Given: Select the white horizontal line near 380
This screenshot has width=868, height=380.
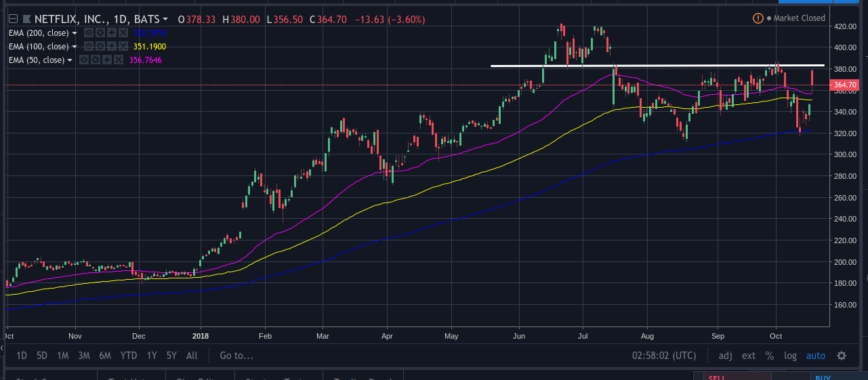Looking at the screenshot, I should pos(657,66).
